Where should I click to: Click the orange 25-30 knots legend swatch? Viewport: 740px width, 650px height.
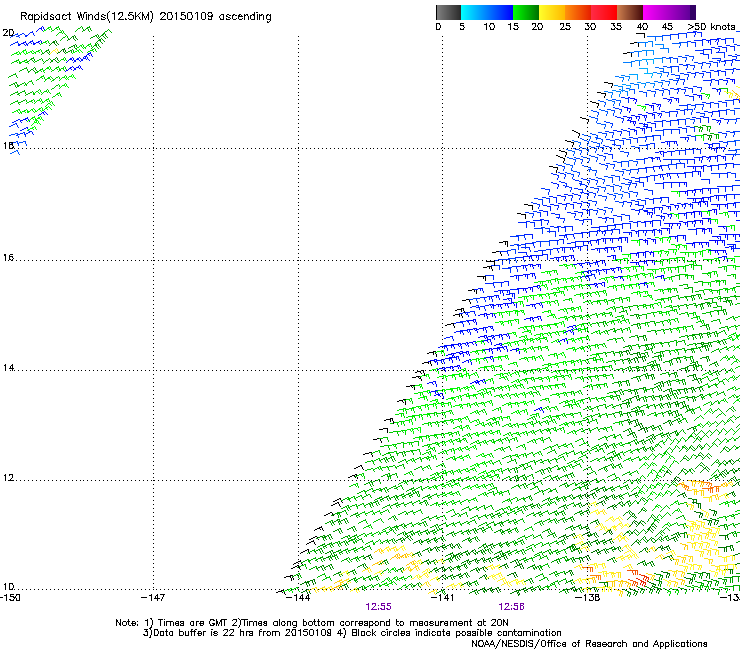click(578, 12)
